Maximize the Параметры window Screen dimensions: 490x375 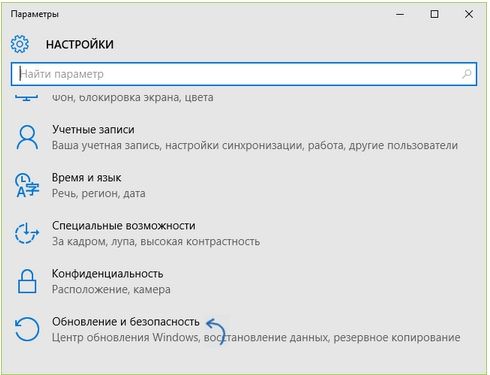pos(434,14)
